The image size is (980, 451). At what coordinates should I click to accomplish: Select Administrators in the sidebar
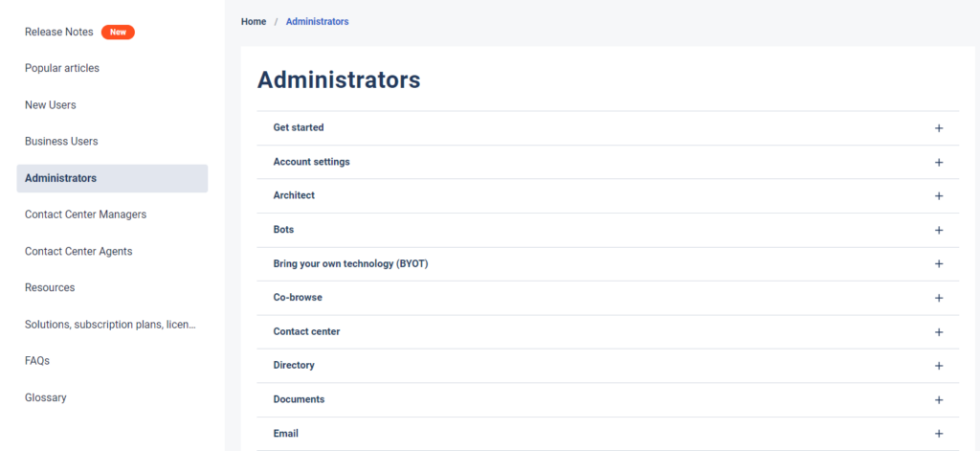(x=113, y=178)
